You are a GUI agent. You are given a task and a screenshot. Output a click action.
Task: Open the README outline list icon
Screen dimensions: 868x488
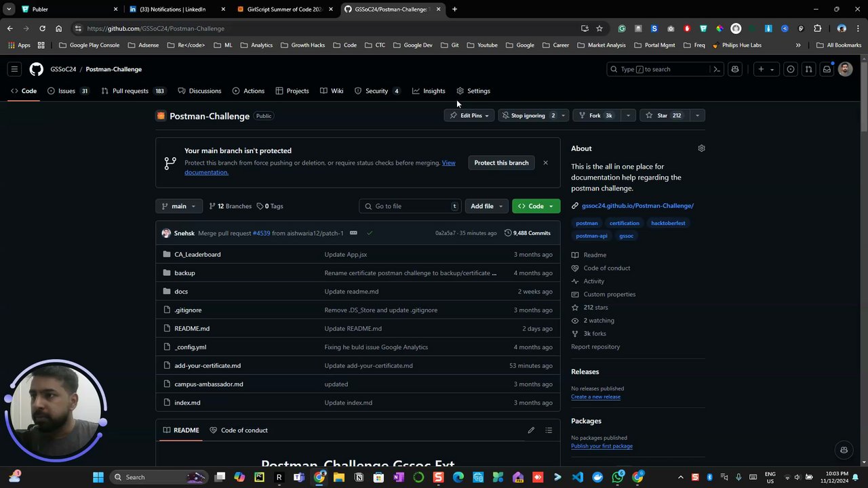pyautogui.click(x=549, y=430)
